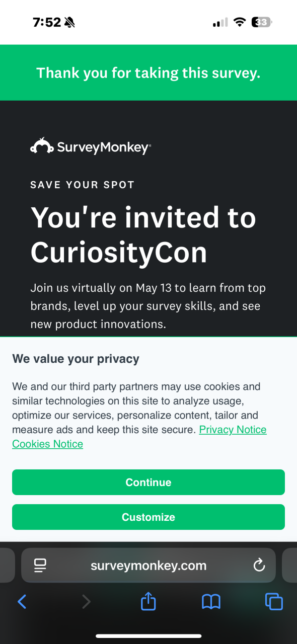Tap the Wi-Fi status icon
297x644 pixels.
240,22
